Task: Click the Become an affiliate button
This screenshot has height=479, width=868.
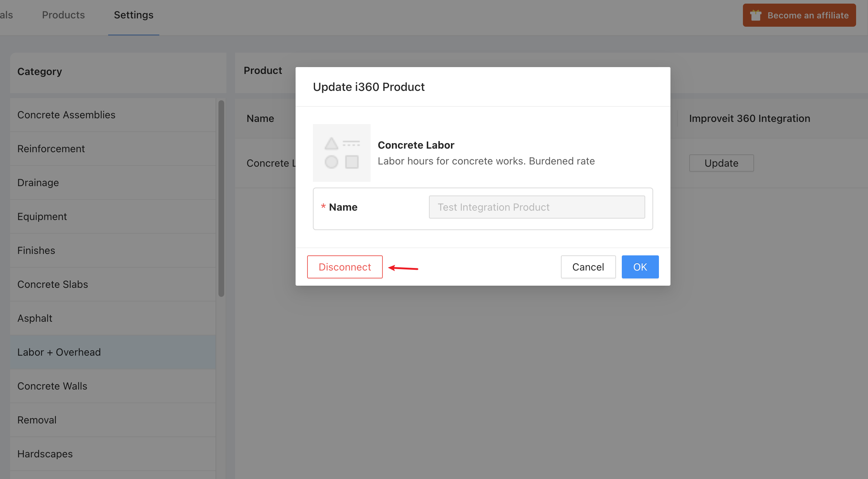Action: click(799, 15)
